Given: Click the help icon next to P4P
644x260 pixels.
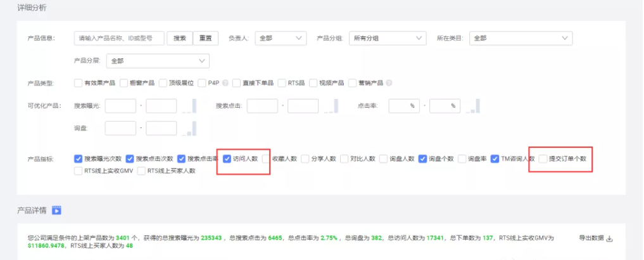Looking at the screenshot, I should [225, 83].
